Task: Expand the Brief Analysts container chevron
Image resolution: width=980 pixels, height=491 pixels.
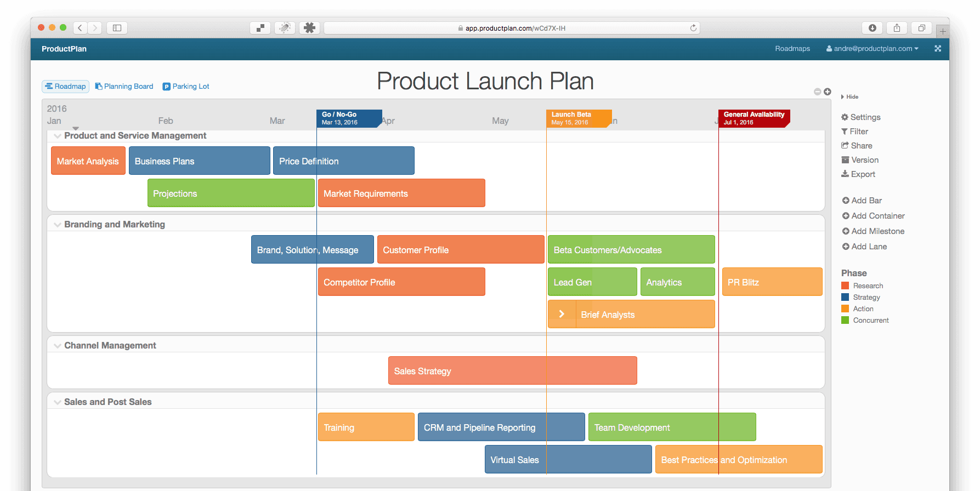Action: click(562, 314)
